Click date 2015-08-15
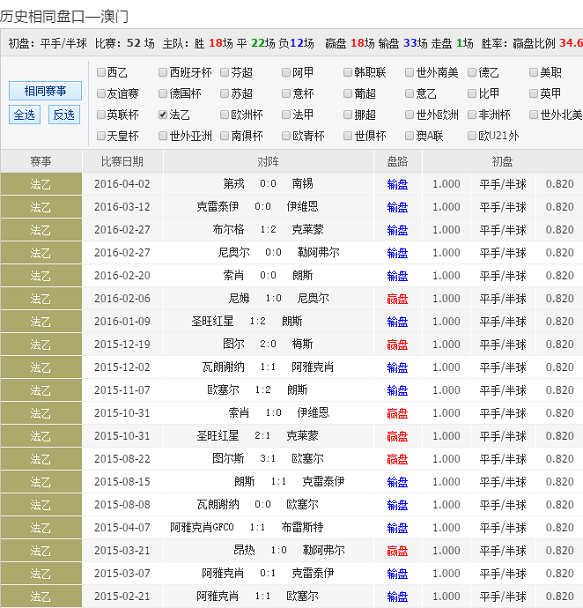Viewport: 583px width, 608px height. (122, 482)
